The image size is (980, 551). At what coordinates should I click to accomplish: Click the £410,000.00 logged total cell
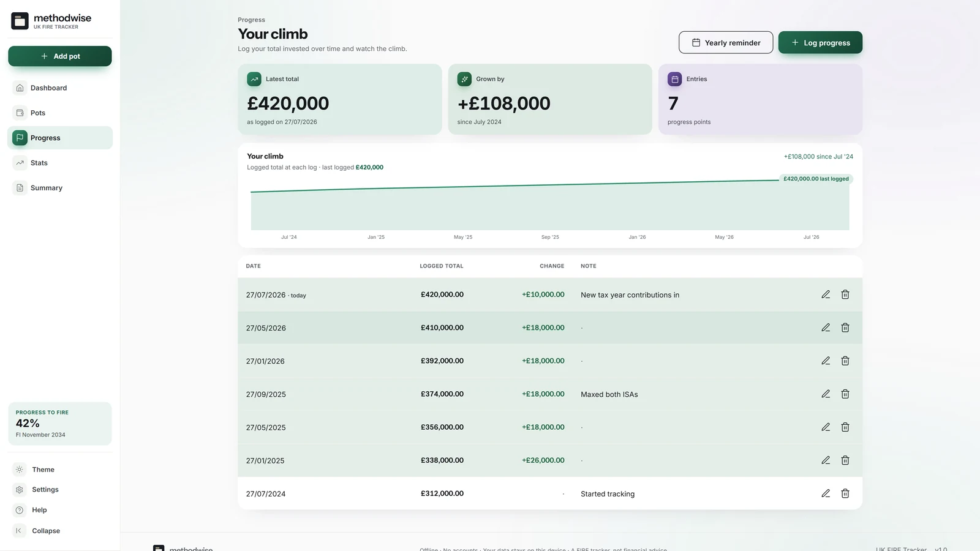click(442, 328)
